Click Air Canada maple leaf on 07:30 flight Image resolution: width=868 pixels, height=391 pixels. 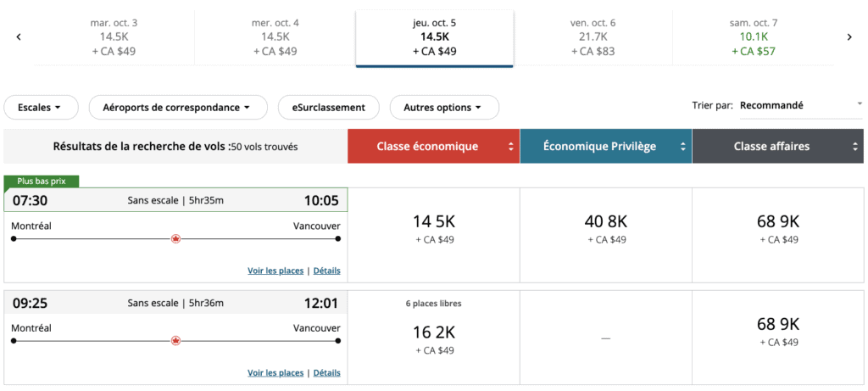[176, 239]
